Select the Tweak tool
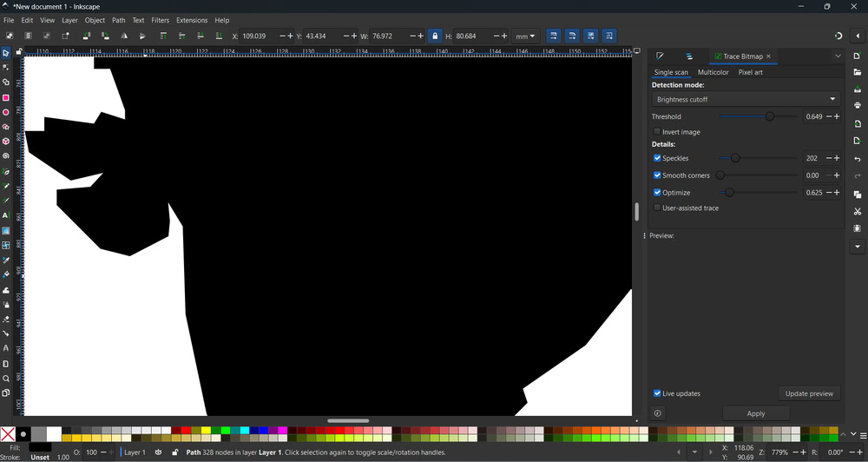The height and width of the screenshot is (462, 868). [x=5, y=290]
